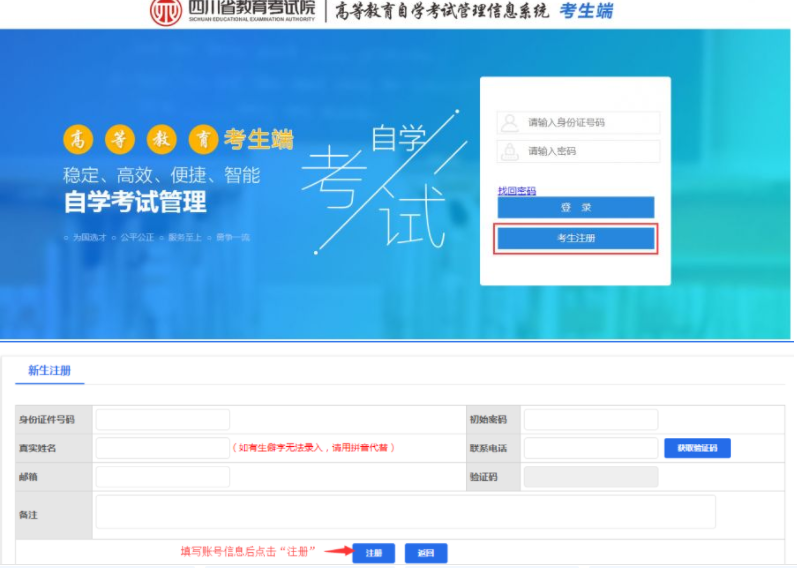The image size is (797, 568).
Task: Click the user icon in ID field
Action: [x=509, y=123]
